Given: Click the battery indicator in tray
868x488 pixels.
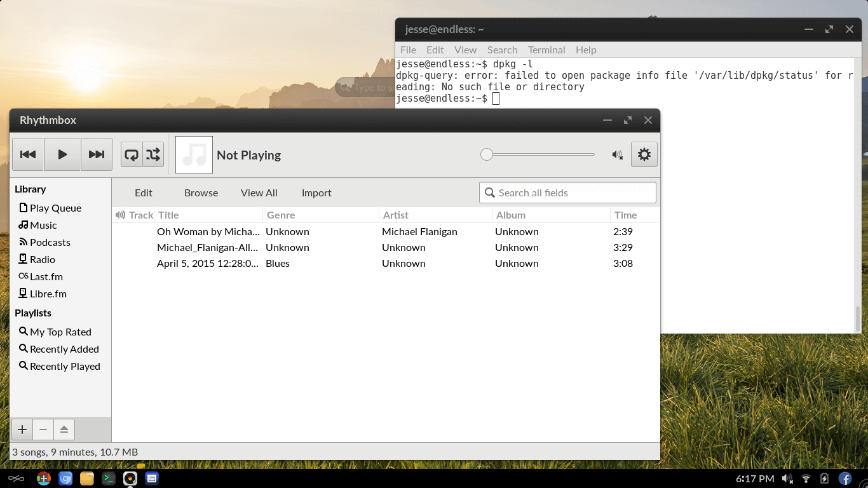Looking at the screenshot, I should click(824, 478).
